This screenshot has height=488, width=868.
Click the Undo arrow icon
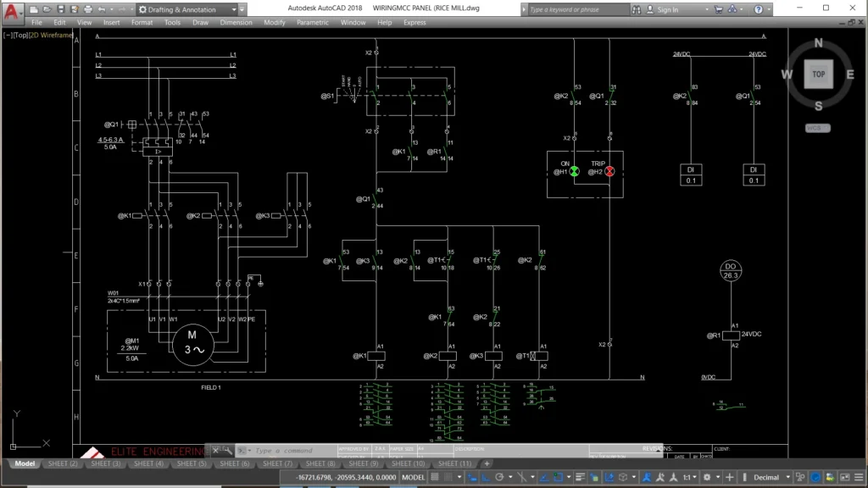(x=100, y=11)
